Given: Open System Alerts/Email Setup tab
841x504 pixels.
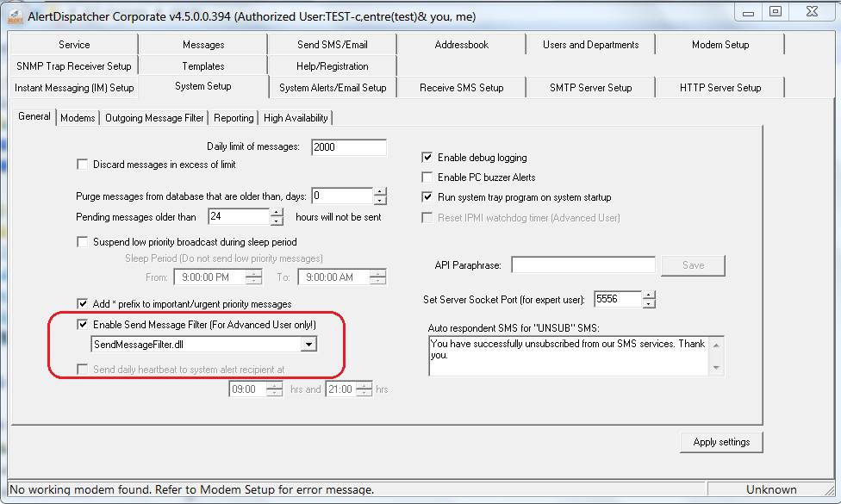Looking at the screenshot, I should coord(333,87).
